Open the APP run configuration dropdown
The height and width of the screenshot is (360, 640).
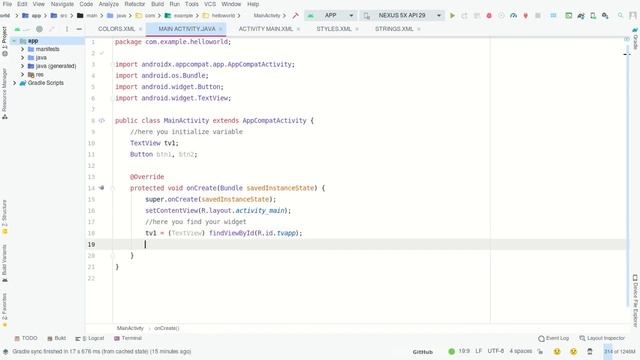click(331, 16)
